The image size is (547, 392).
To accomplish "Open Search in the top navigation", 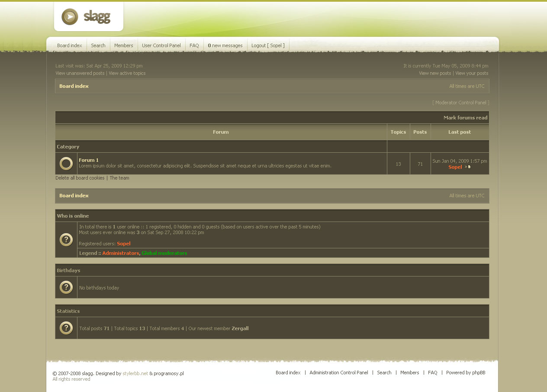I will pyautogui.click(x=98, y=45).
